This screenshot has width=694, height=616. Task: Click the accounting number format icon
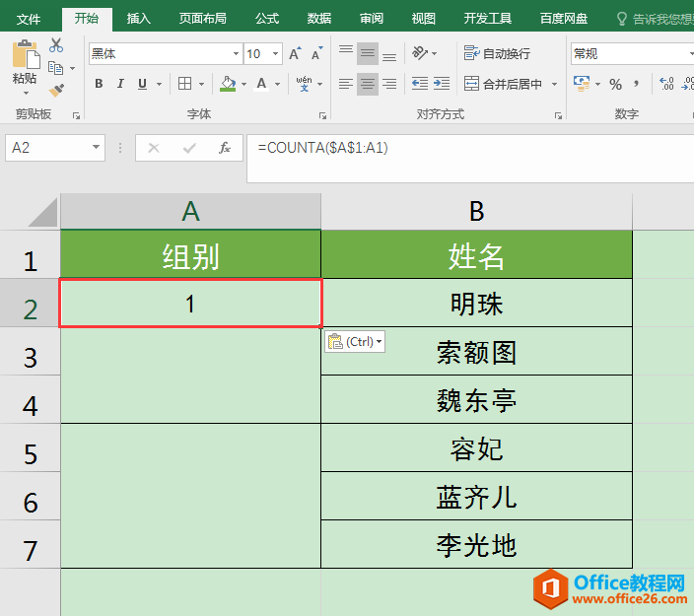tap(582, 83)
